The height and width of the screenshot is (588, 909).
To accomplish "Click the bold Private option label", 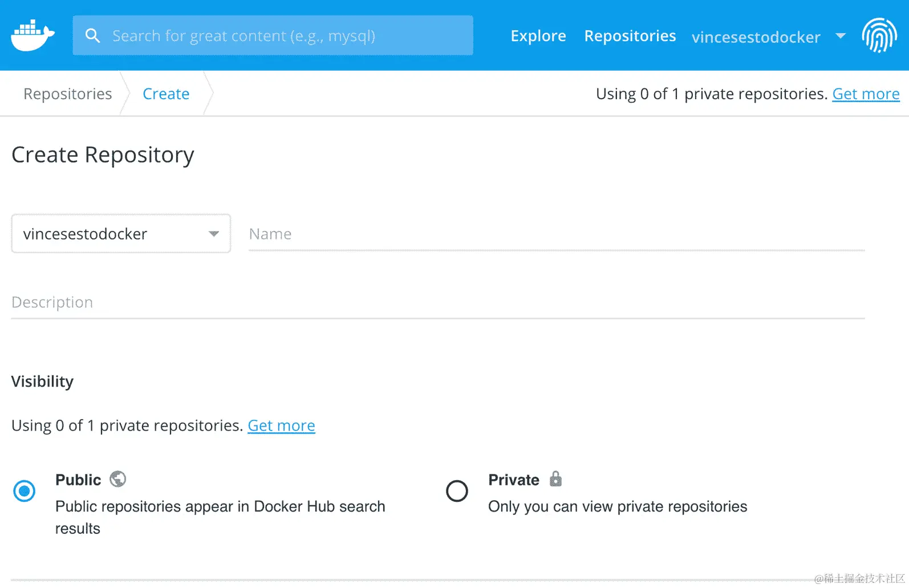I will click(514, 480).
